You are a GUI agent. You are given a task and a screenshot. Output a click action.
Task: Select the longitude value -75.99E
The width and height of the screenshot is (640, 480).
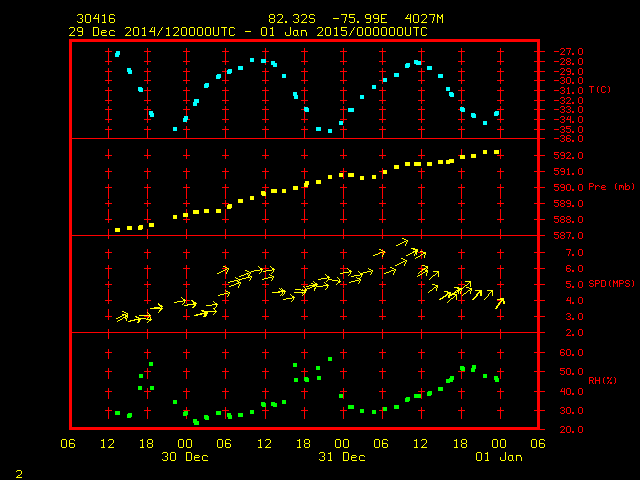point(359,19)
